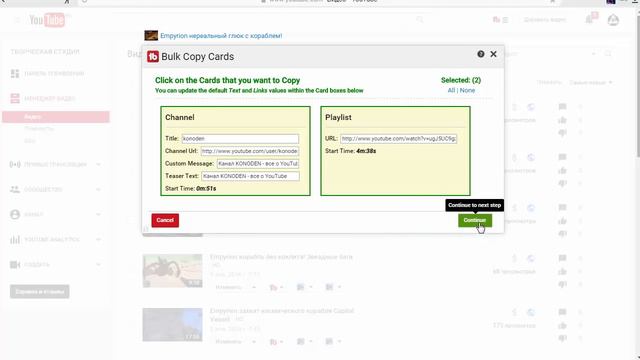Click the search magnifier icon in header
Image resolution: width=640 pixels, height=360 pixels.
(419, 20)
